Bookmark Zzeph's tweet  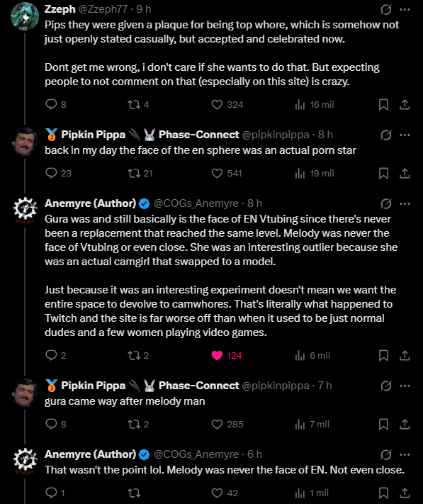383,104
